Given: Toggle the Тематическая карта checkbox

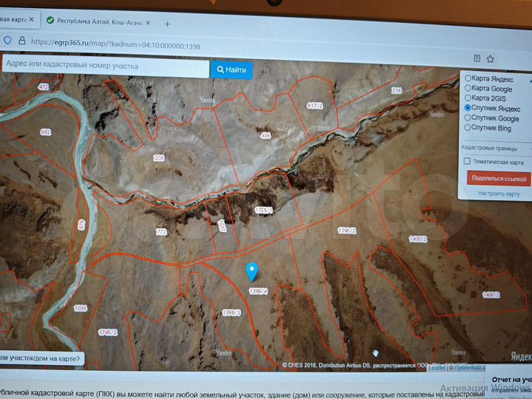Looking at the screenshot, I should [467, 161].
